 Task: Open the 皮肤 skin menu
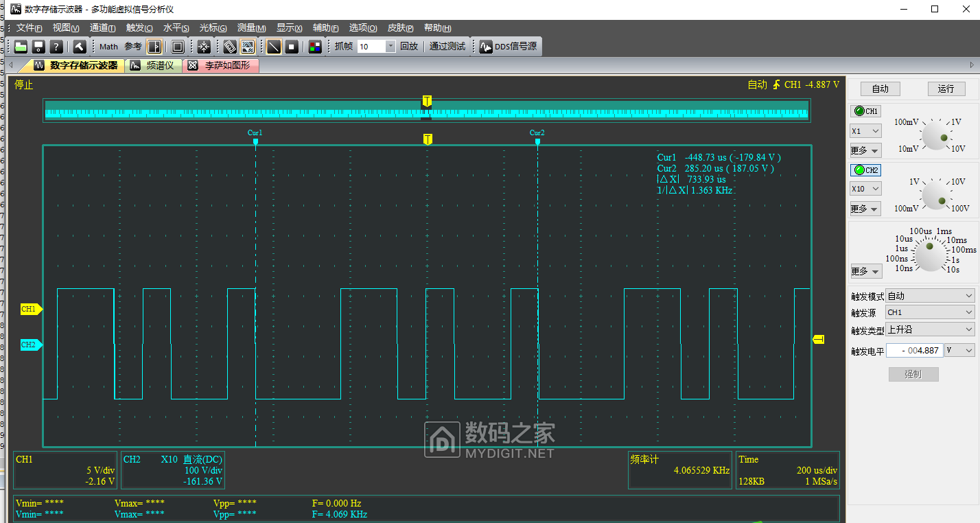click(400, 28)
